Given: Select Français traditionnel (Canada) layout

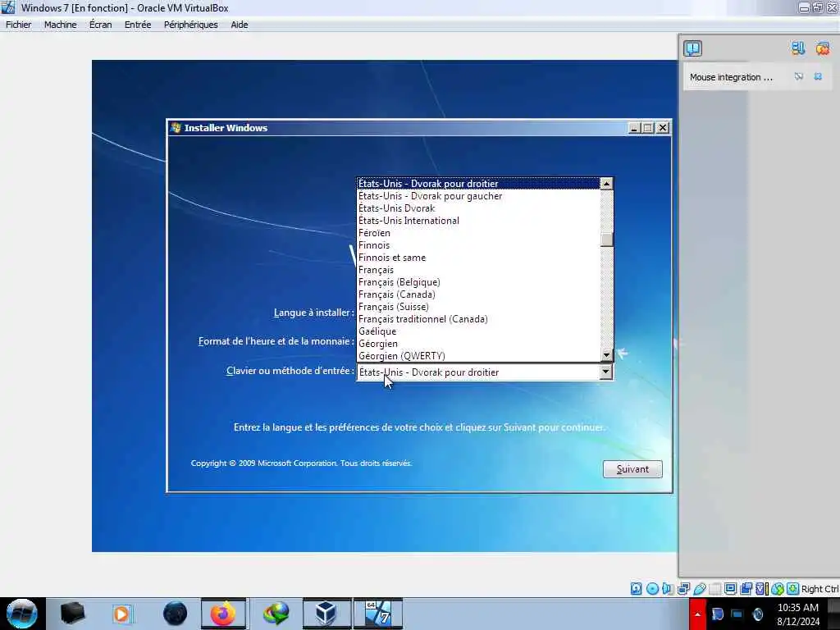Looking at the screenshot, I should click(x=478, y=319).
